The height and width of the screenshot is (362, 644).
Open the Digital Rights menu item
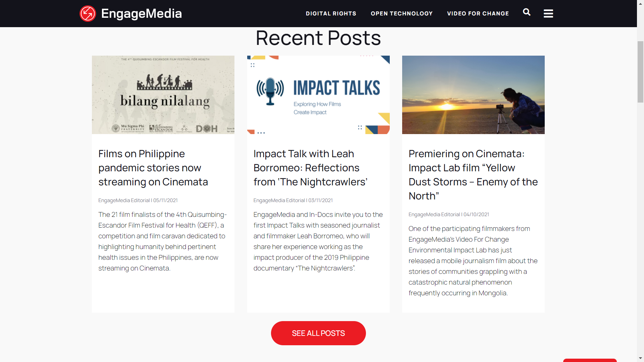(331, 14)
